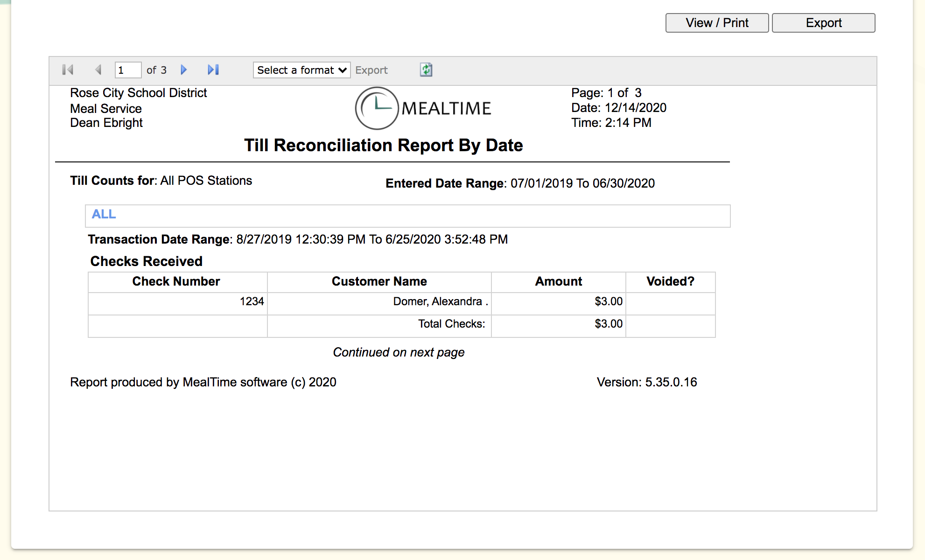925x560 pixels.
Task: Click the Till Reconciliation Report By Date title
Action: (383, 145)
